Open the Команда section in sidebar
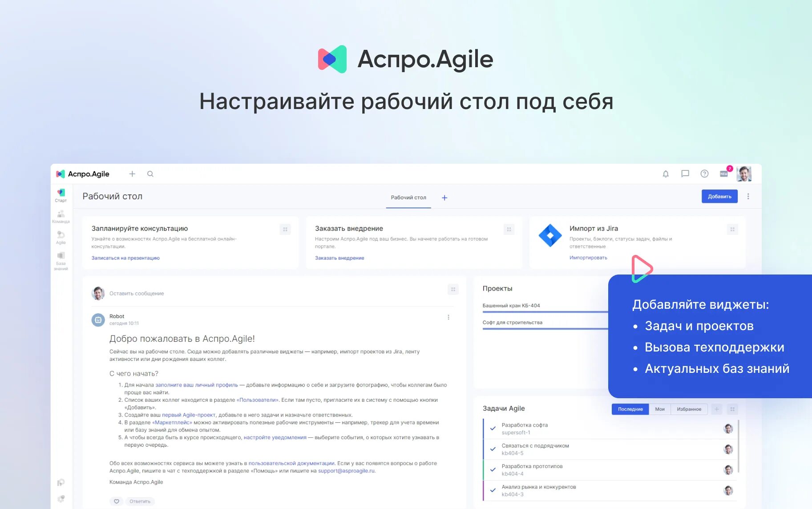 (61, 215)
